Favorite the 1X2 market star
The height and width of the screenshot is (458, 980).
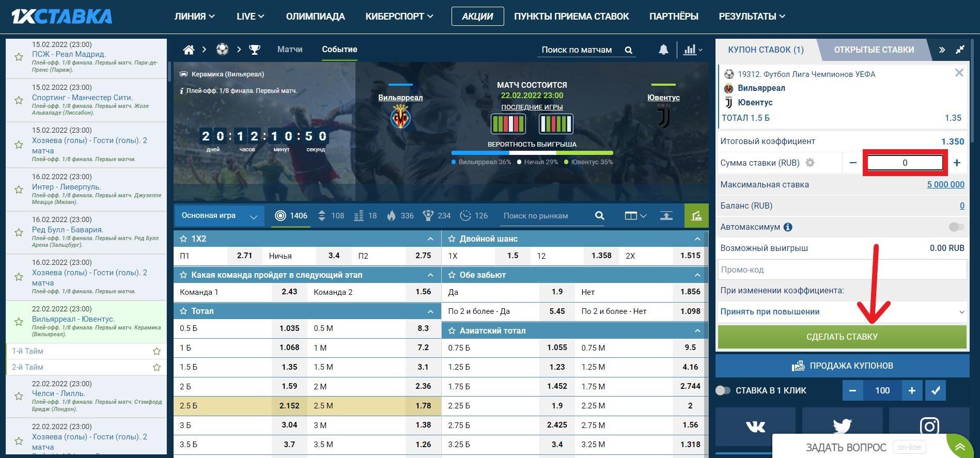pos(183,239)
